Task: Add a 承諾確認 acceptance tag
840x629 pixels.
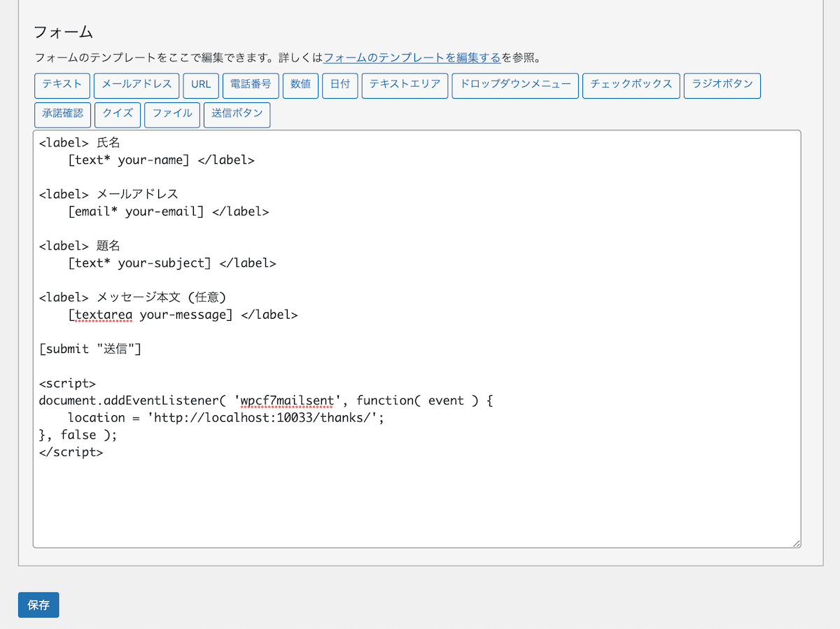Action: pos(62,114)
